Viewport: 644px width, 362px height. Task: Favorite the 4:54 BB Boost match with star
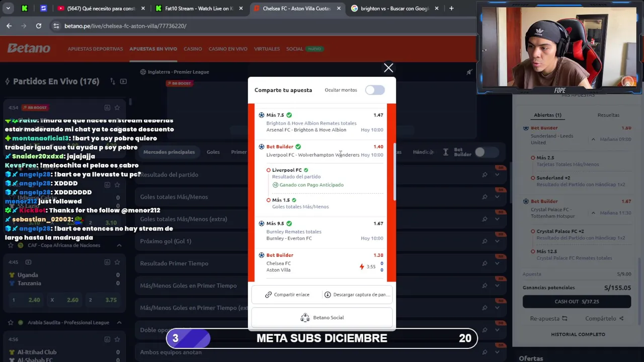tap(117, 108)
